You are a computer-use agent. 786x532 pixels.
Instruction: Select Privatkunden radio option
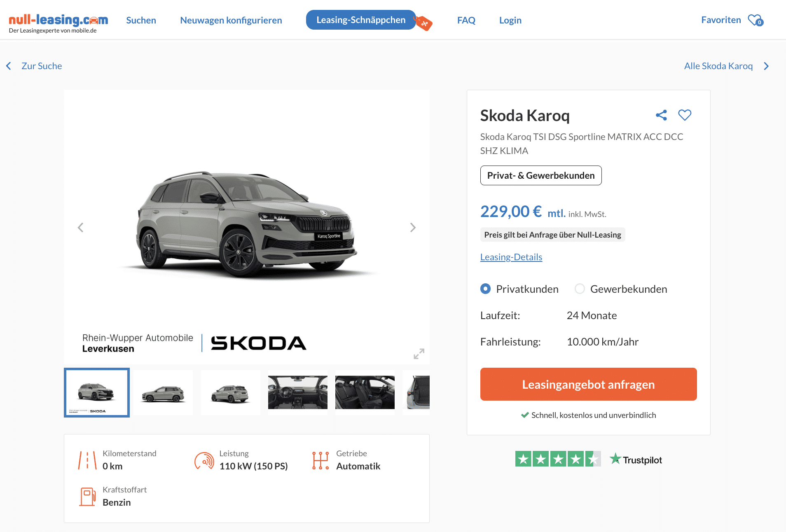pyautogui.click(x=486, y=289)
